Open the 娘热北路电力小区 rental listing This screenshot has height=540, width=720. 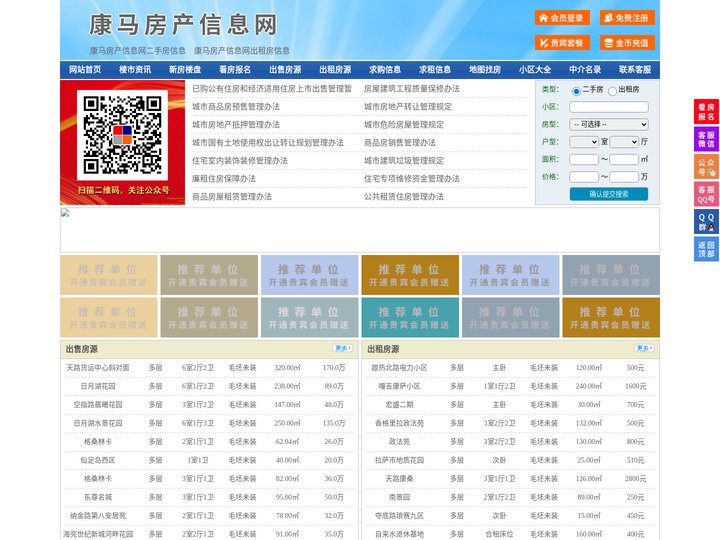[399, 368]
